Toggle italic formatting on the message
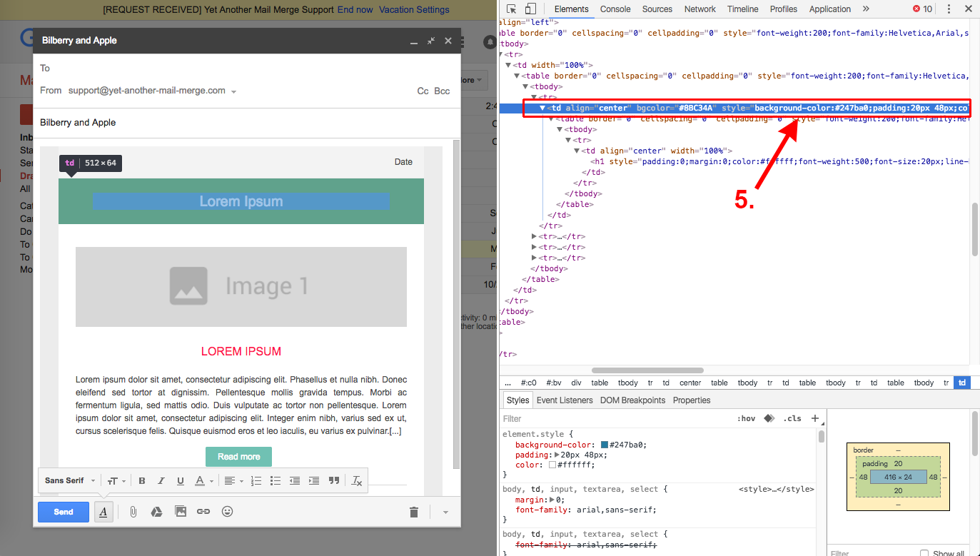 [161, 480]
